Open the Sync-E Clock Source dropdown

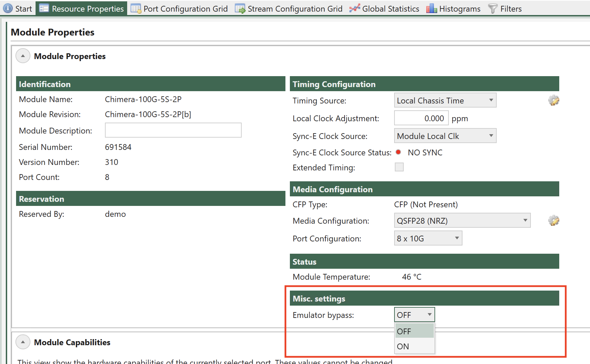tap(445, 136)
